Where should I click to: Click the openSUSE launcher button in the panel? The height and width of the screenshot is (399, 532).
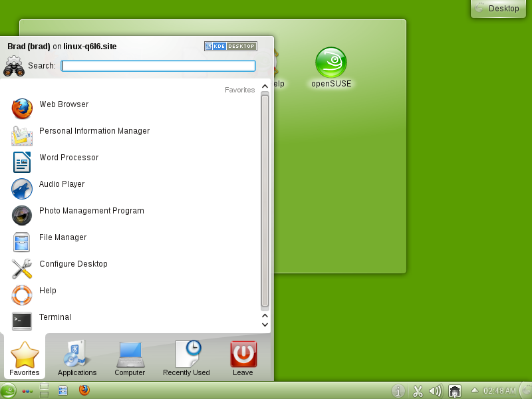coord(8,391)
